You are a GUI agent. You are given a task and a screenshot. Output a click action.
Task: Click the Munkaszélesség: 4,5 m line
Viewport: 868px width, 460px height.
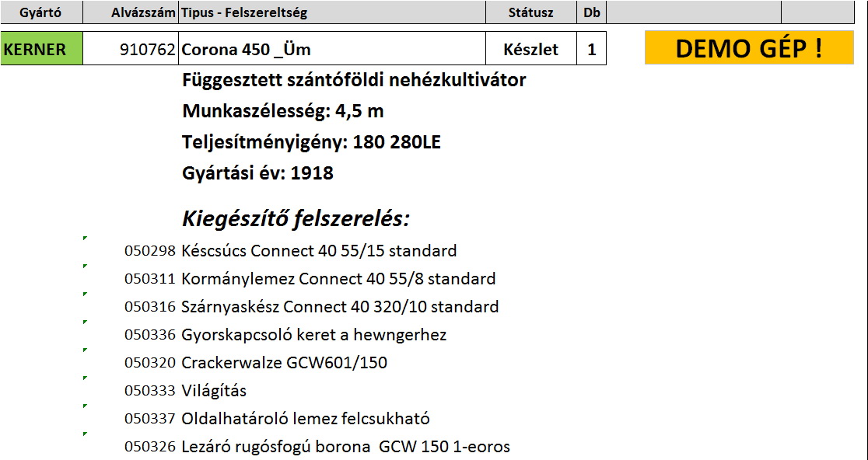(x=283, y=112)
